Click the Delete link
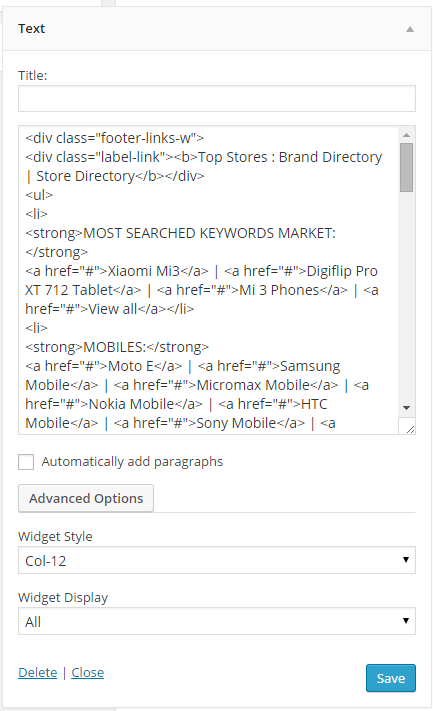Viewport: 433px width, 711px height. [x=38, y=672]
